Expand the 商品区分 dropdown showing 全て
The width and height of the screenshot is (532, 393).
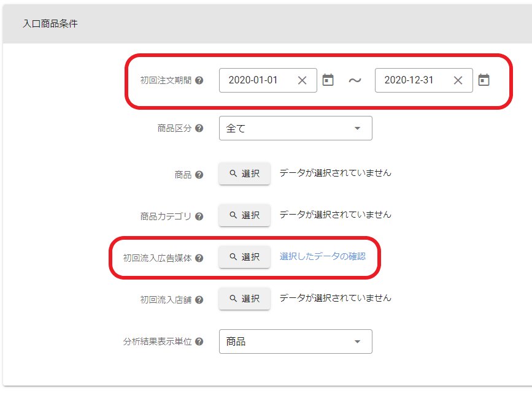point(295,128)
